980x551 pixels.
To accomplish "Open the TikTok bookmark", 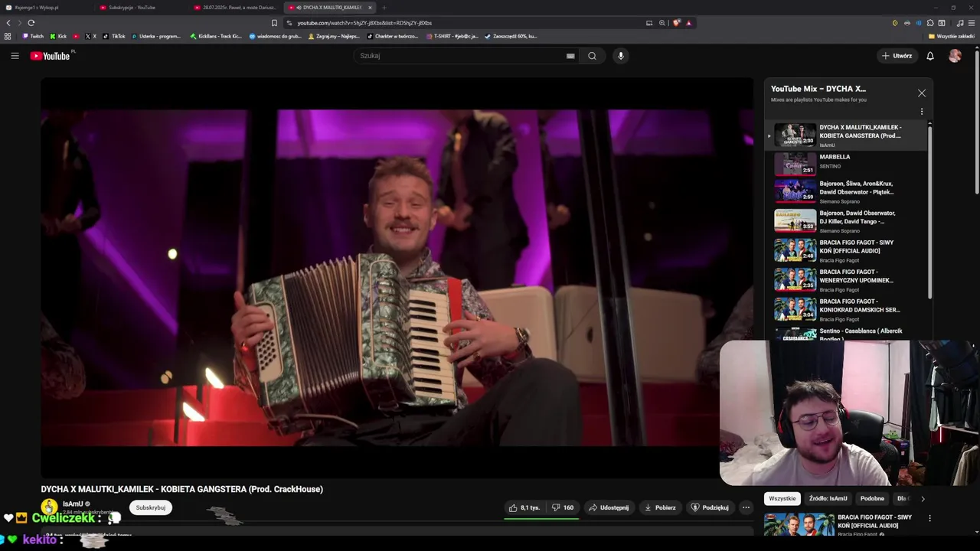I will [114, 36].
